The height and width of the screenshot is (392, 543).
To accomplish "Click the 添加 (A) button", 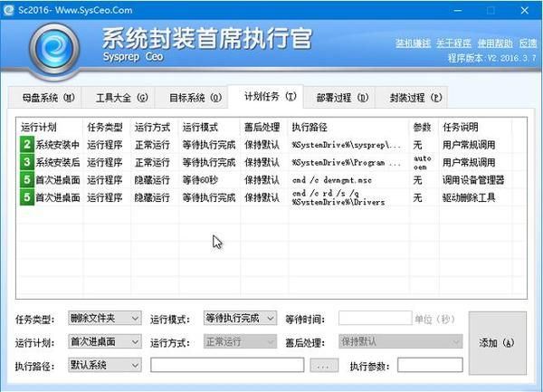I will point(497,343).
